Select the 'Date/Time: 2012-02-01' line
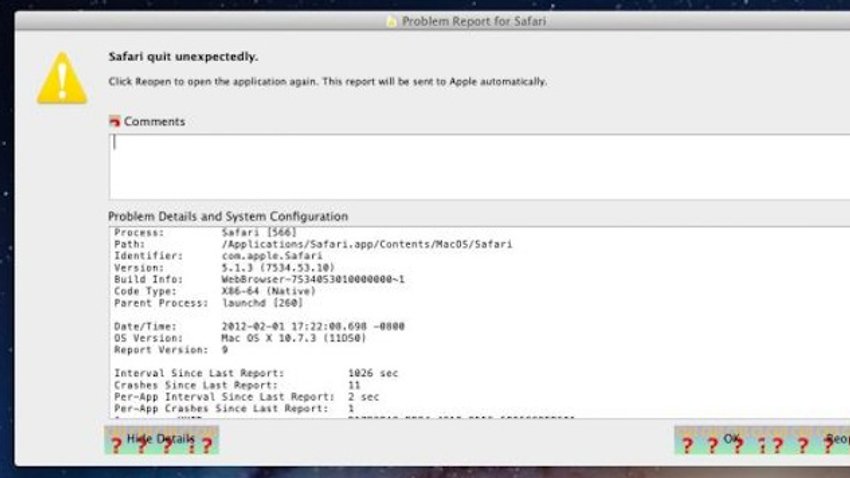Screen dimensions: 850x478 [259, 326]
